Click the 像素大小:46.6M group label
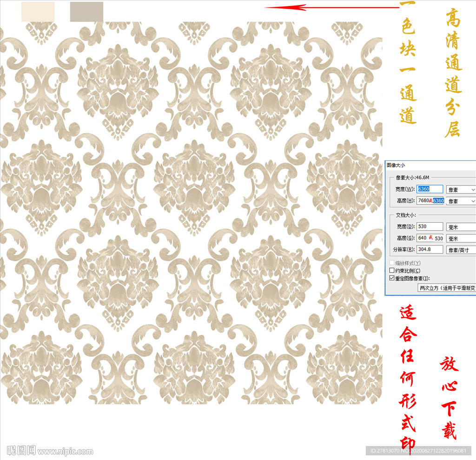Image resolution: width=476 pixels, height=460 pixels. [413, 177]
